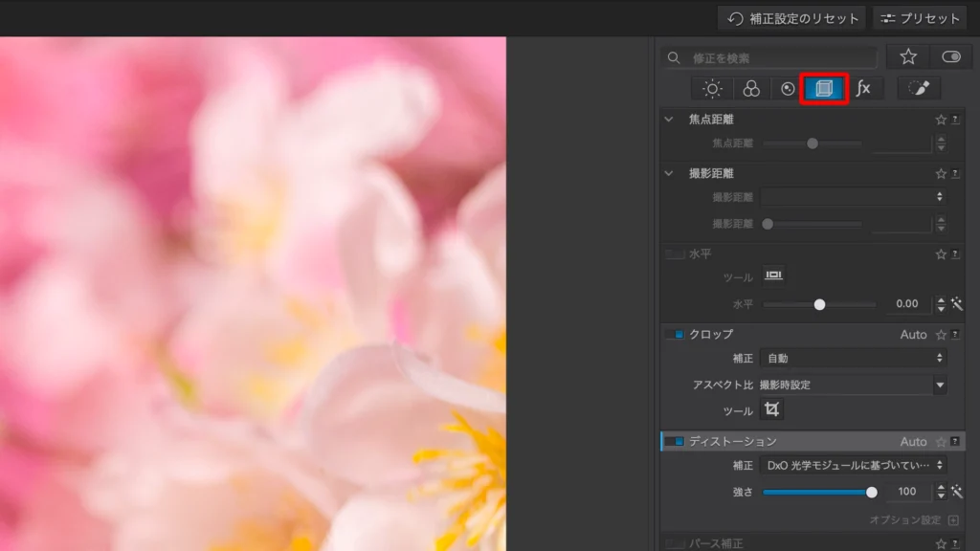Favorite the クロップ panel with star
Screen dimensions: 980x551
point(941,335)
